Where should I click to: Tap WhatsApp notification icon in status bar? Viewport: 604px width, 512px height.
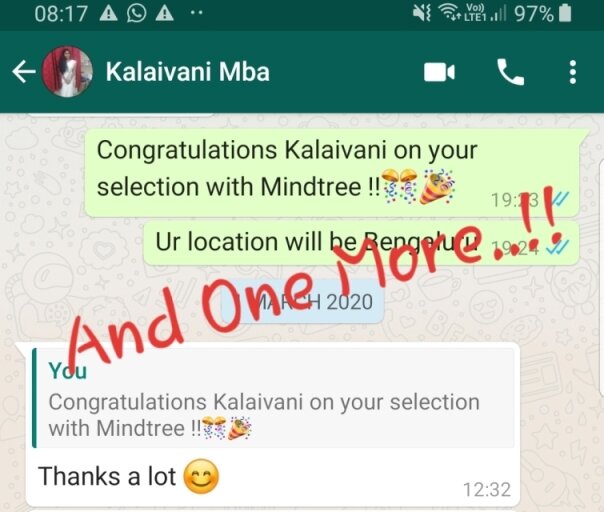click(137, 14)
